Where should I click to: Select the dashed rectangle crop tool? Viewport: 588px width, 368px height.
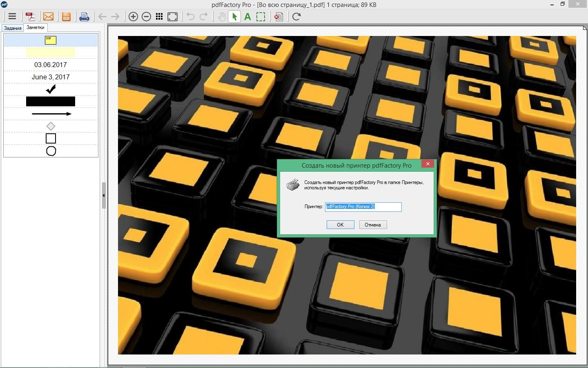[261, 17]
